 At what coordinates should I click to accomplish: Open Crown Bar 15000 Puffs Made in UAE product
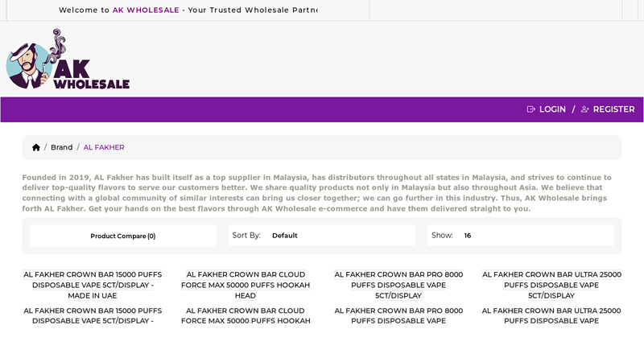click(93, 285)
